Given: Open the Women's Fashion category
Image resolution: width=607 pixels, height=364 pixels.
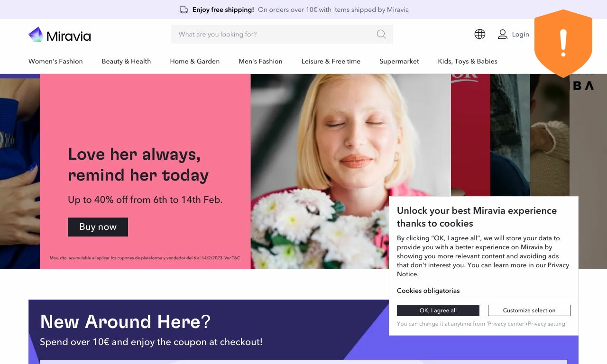Looking at the screenshot, I should (55, 61).
